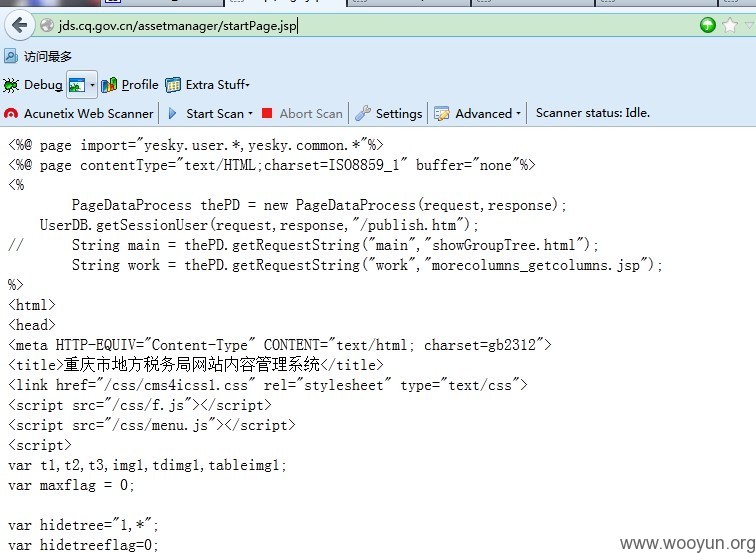Click the red Abort Scan stop icon
This screenshot has height=553, width=756.
coord(267,113)
